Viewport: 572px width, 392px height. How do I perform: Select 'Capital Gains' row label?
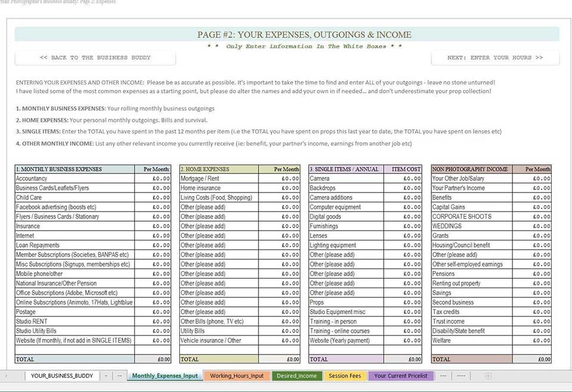click(449, 207)
